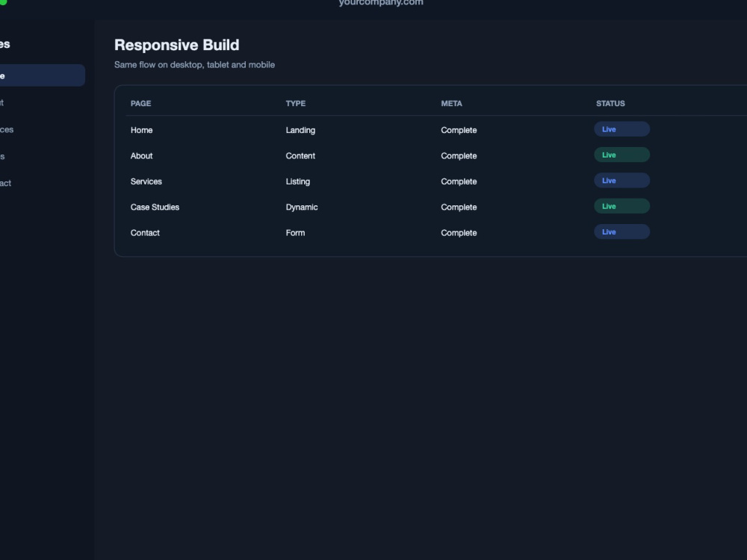This screenshot has width=747, height=560.
Task: Open sidebar item ending in 'ces'
Action: coord(7,129)
